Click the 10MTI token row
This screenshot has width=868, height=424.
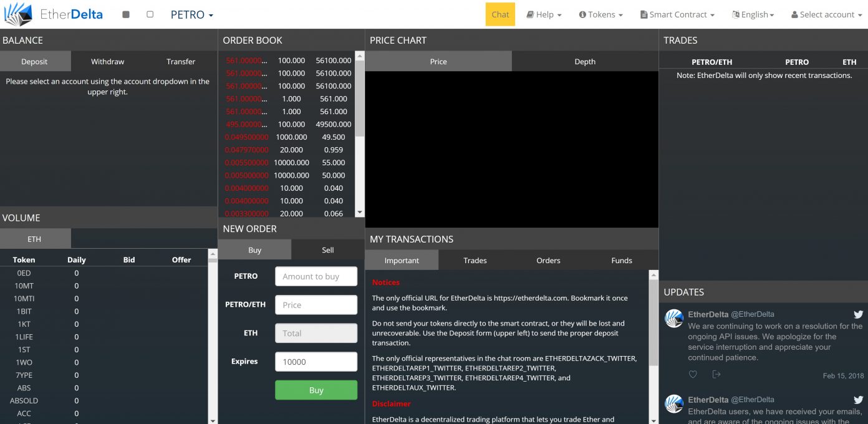tap(104, 299)
